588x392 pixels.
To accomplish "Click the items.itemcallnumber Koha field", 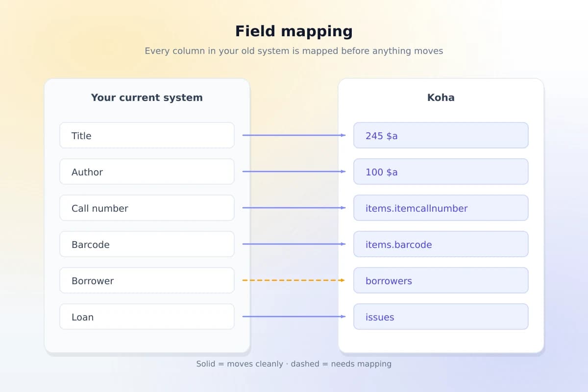I will point(441,208).
